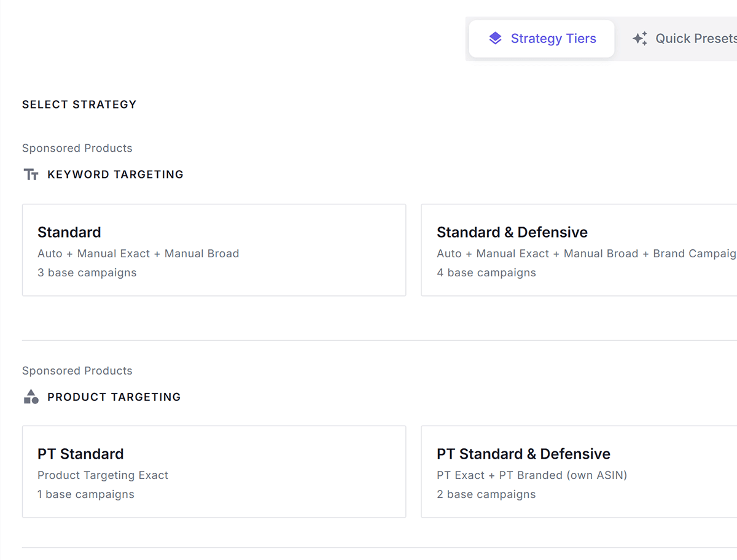The image size is (737, 560).
Task: Click the SELECT STRATEGY heading
Action: coord(79,104)
